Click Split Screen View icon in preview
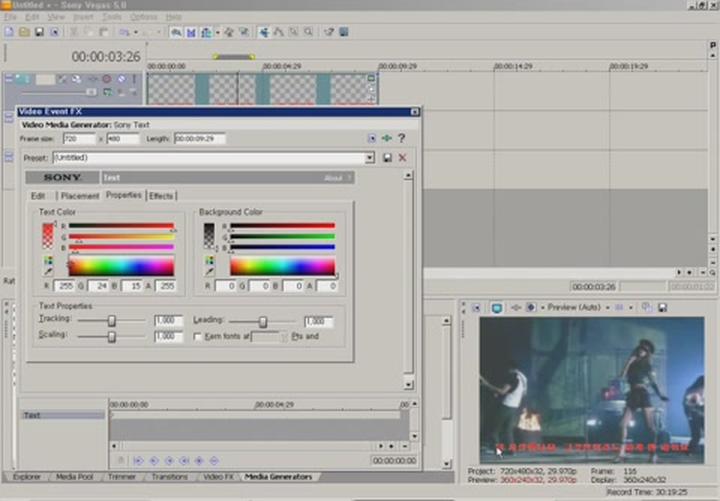 531,308
